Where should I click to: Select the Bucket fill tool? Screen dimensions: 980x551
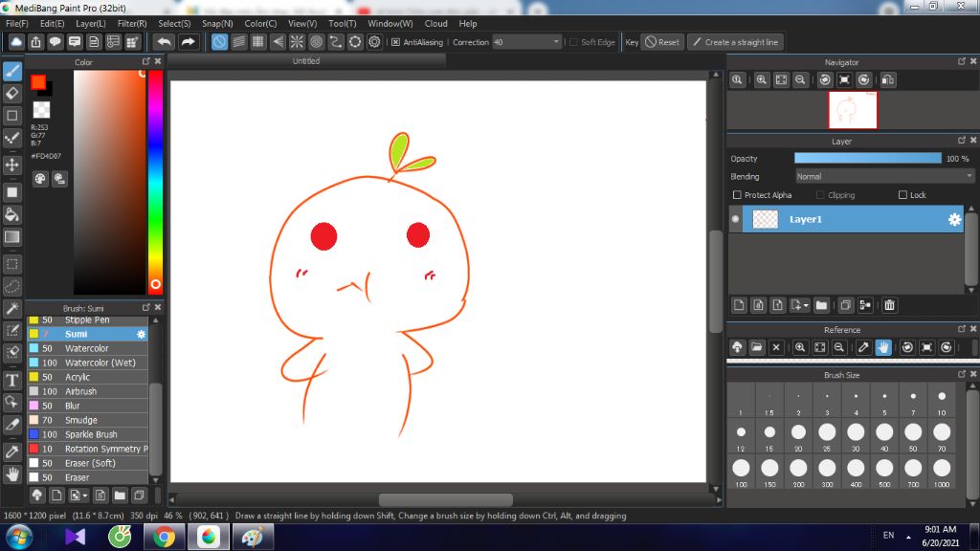[x=11, y=215]
